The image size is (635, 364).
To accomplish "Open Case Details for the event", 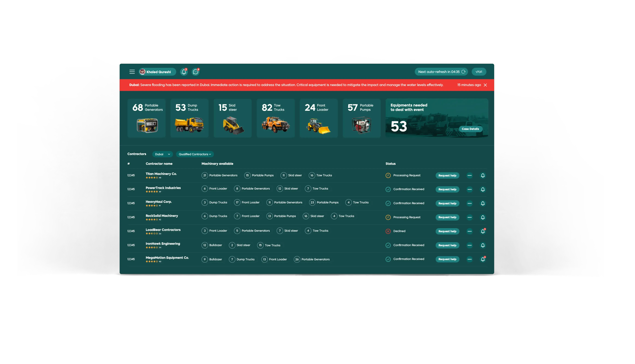I will (470, 129).
